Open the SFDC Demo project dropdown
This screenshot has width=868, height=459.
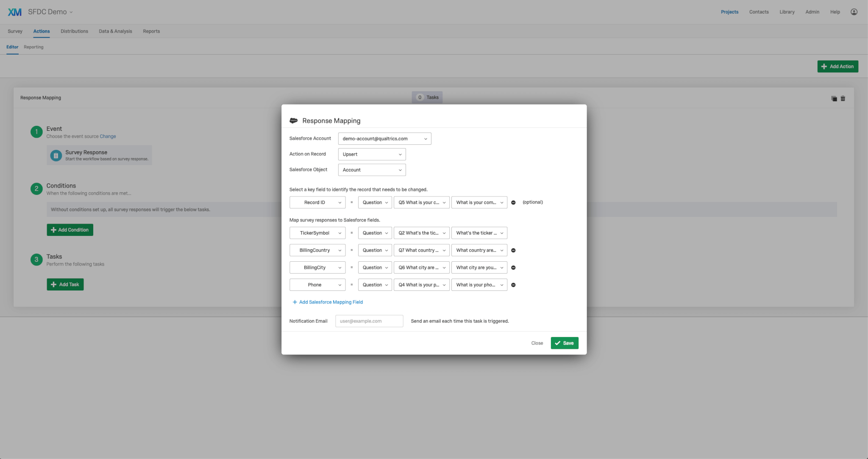pos(50,12)
